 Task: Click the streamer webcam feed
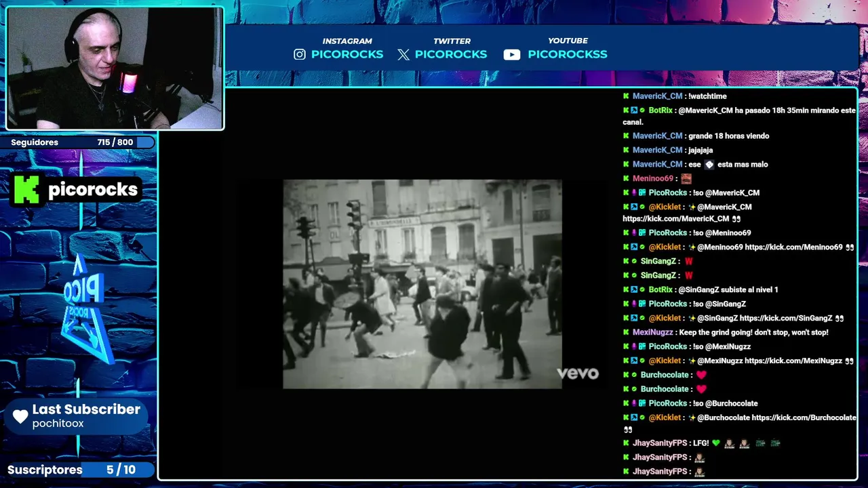click(115, 68)
